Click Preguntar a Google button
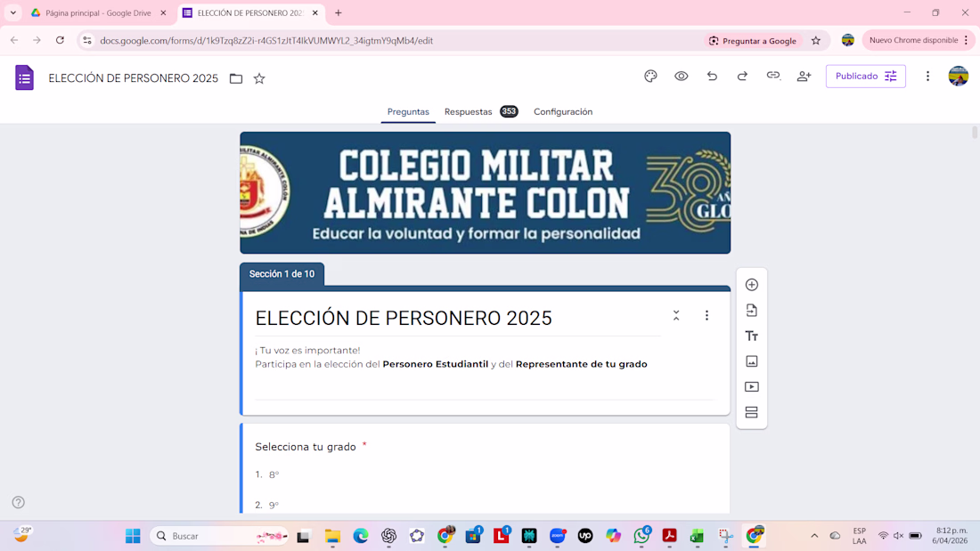The image size is (980, 551). 753,41
